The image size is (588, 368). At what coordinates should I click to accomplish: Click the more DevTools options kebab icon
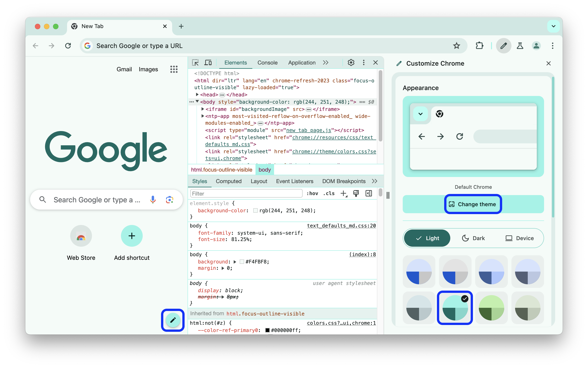coord(364,63)
